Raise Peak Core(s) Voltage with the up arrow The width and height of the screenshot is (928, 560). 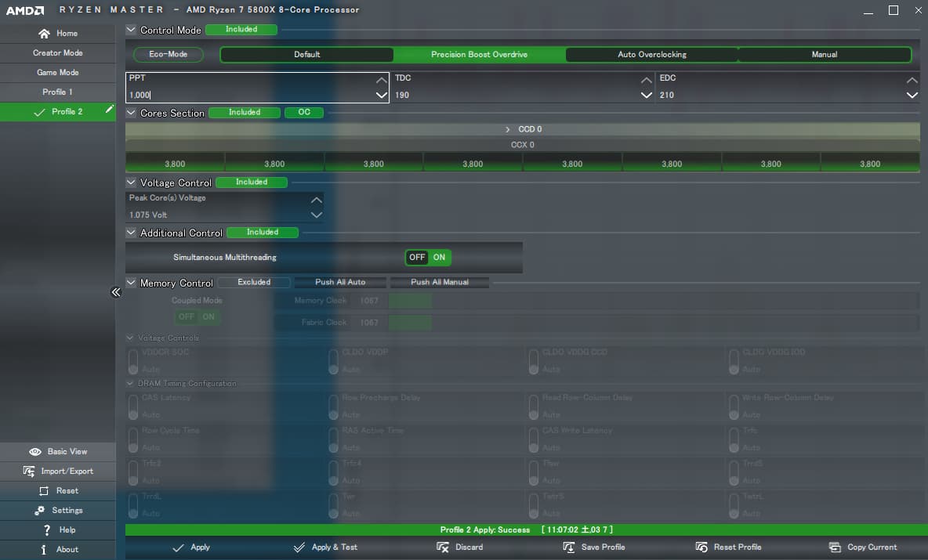point(317,200)
